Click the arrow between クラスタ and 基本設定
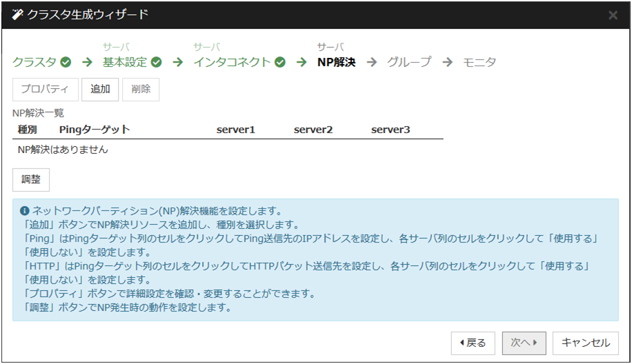This screenshot has width=632, height=364. (87, 62)
